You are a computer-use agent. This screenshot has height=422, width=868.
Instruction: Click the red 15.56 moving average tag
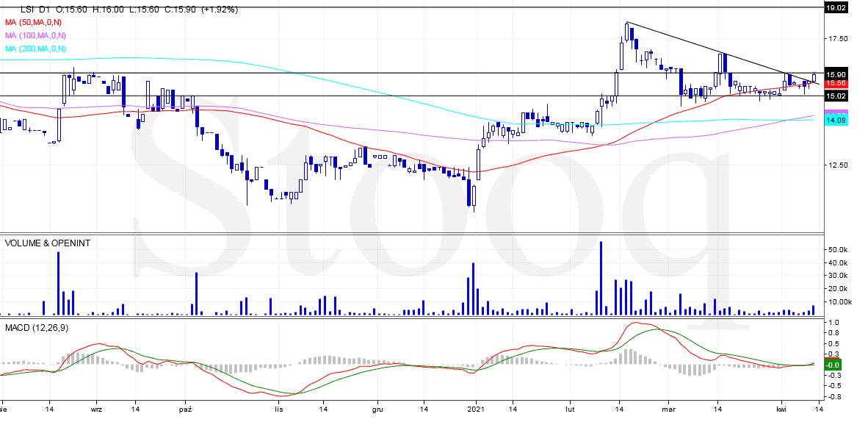(x=836, y=84)
